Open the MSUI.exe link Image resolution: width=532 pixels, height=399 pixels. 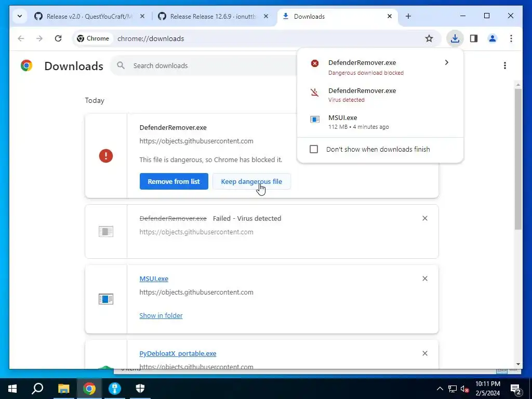coord(154,278)
